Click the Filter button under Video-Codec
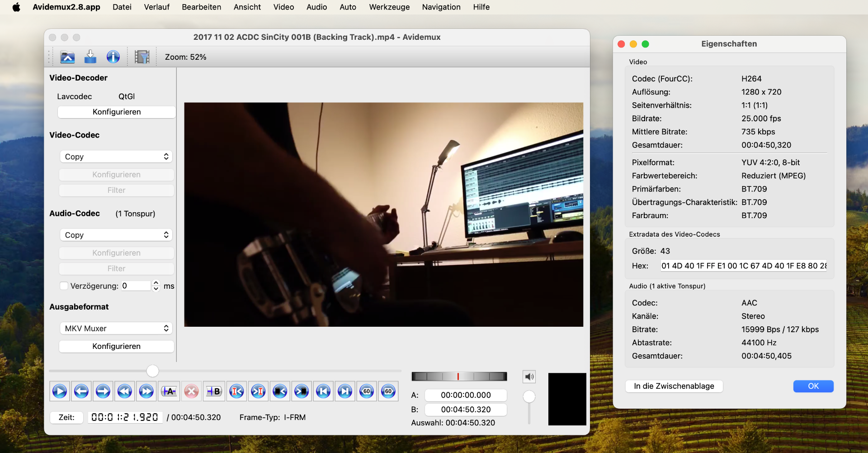Screen dimensions: 868x453 pyautogui.click(x=117, y=191)
